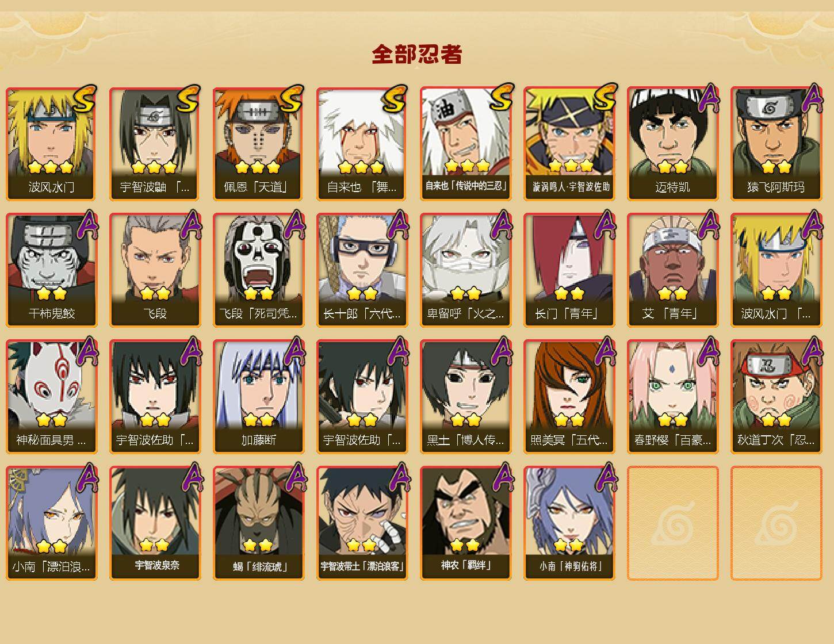The height and width of the screenshot is (644, 834).
Task: Click the S rank badge on 自来也「传说中的三忍」
Action: click(x=502, y=97)
